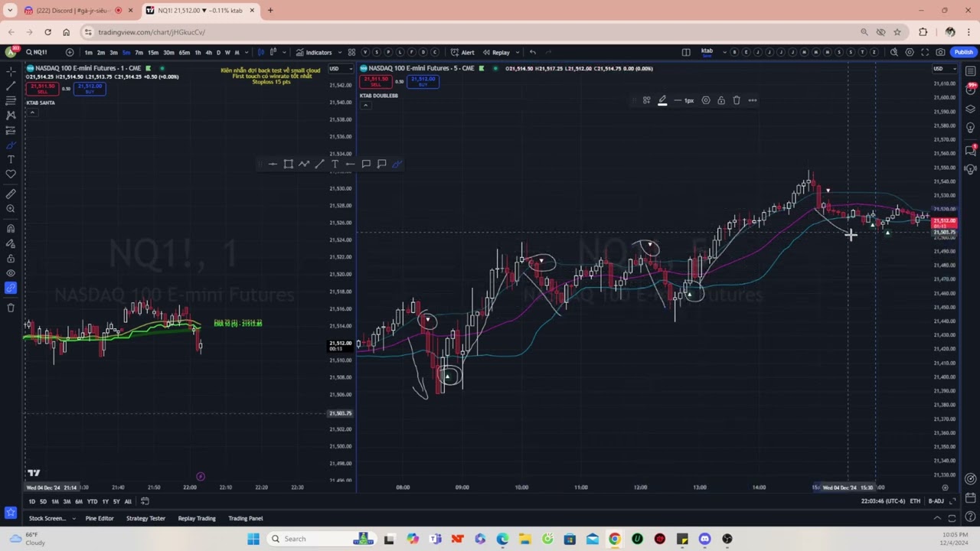
Task: Select the brush drawing tool in sidebar
Action: tap(11, 145)
